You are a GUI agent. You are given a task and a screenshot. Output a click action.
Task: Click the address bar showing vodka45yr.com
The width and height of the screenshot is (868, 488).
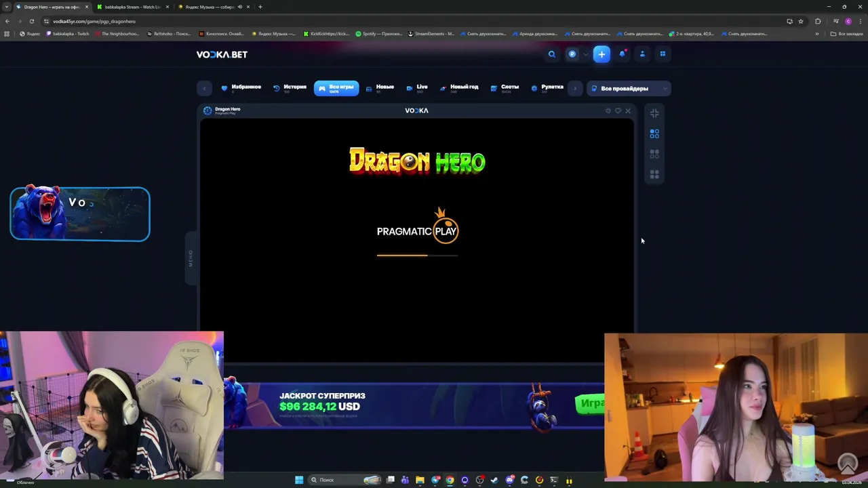click(x=414, y=21)
